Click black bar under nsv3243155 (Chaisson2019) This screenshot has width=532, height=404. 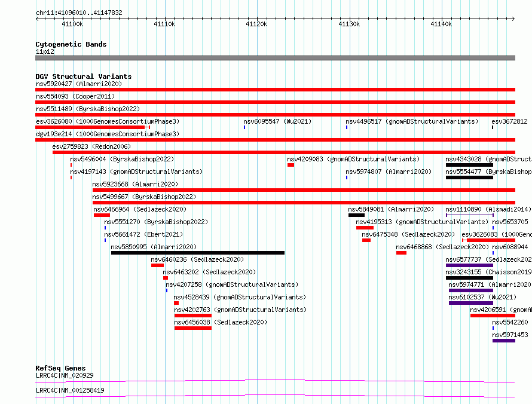[470, 278]
